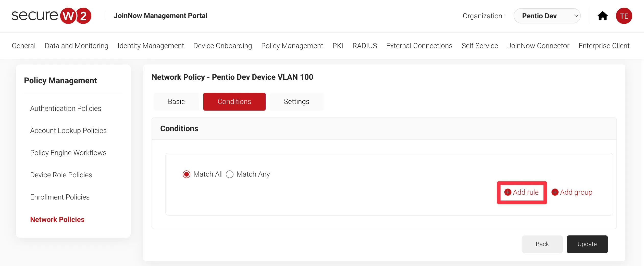Open the General menu

(23, 46)
